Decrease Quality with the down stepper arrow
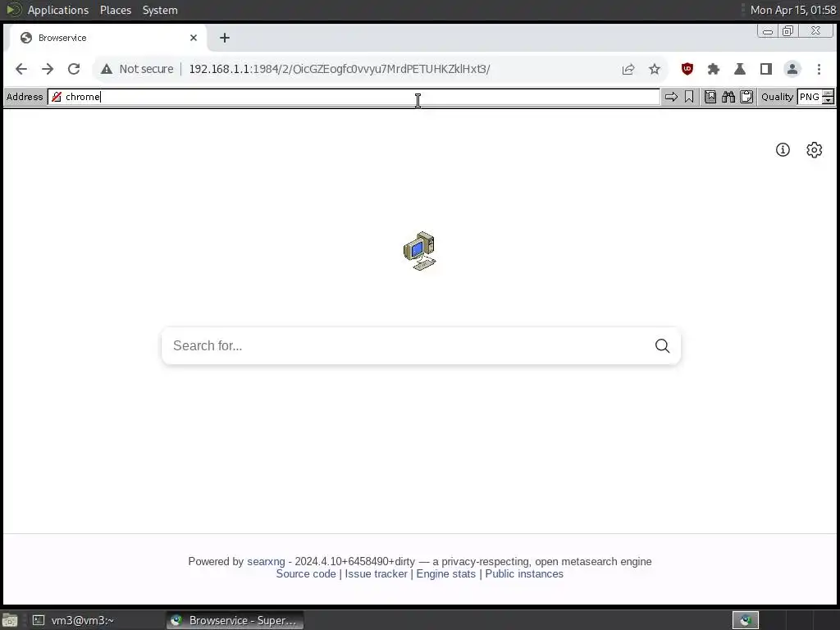Image resolution: width=840 pixels, height=630 pixels. click(x=829, y=101)
